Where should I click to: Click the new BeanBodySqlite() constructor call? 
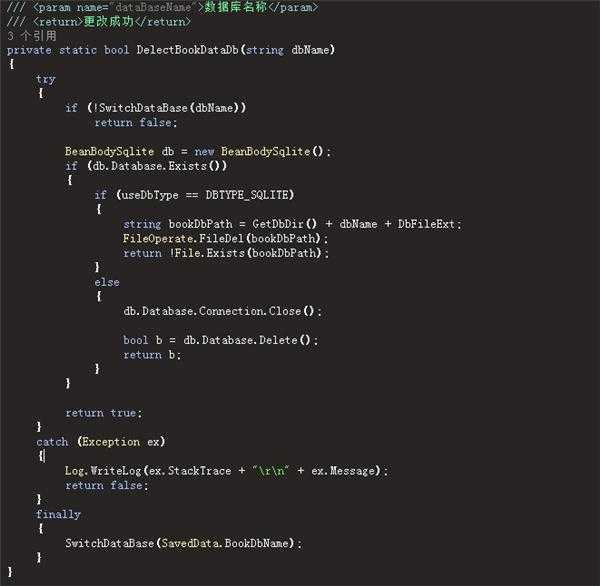tap(262, 152)
